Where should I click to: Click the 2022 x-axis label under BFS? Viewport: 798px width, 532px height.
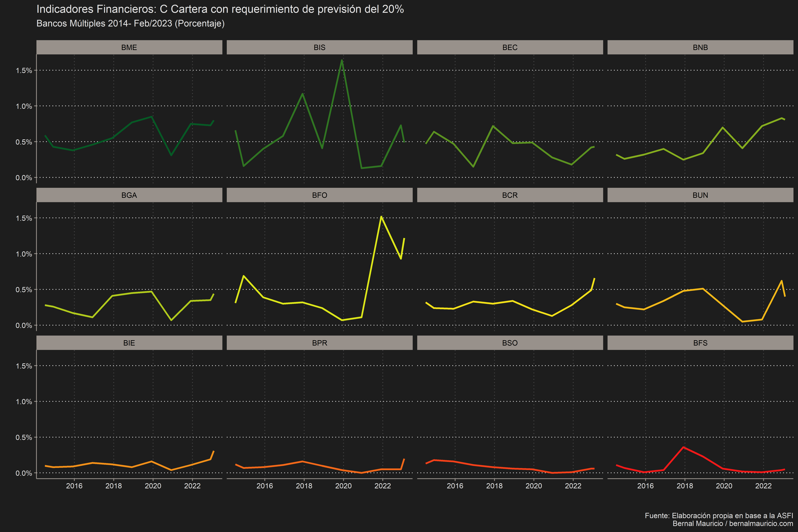click(763, 486)
